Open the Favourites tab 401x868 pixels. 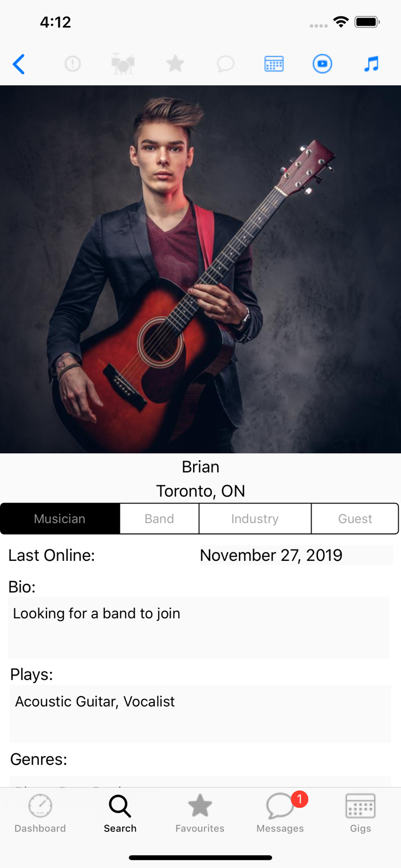pyautogui.click(x=200, y=814)
